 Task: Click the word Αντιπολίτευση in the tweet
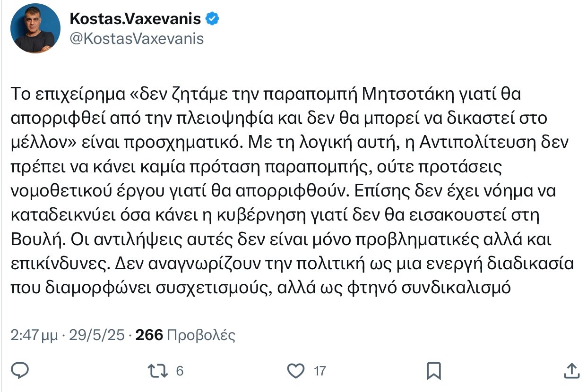coord(476,142)
